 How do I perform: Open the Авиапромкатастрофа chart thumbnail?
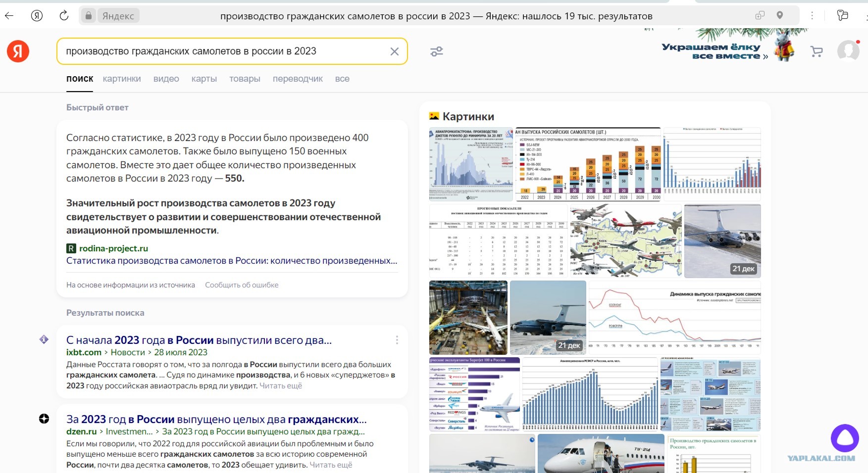(x=471, y=164)
